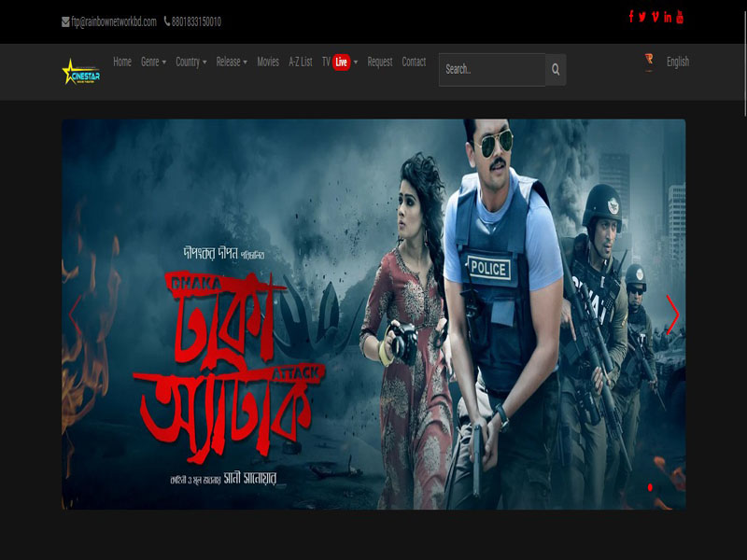Open the Movies page

tap(268, 62)
